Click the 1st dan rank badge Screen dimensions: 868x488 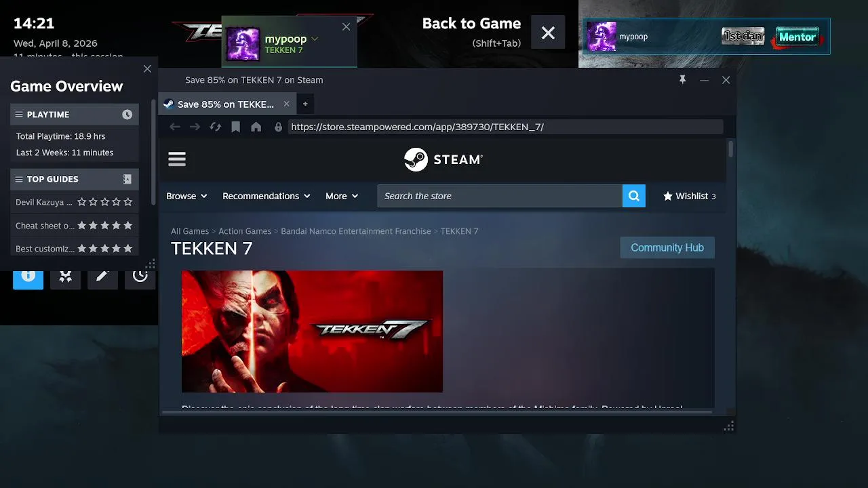[x=743, y=37]
